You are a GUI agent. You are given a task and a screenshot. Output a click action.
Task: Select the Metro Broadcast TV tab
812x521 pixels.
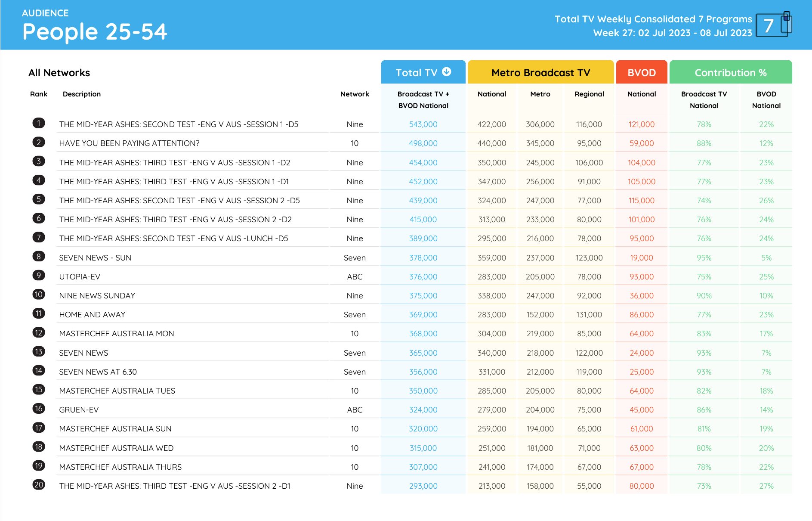coord(540,72)
